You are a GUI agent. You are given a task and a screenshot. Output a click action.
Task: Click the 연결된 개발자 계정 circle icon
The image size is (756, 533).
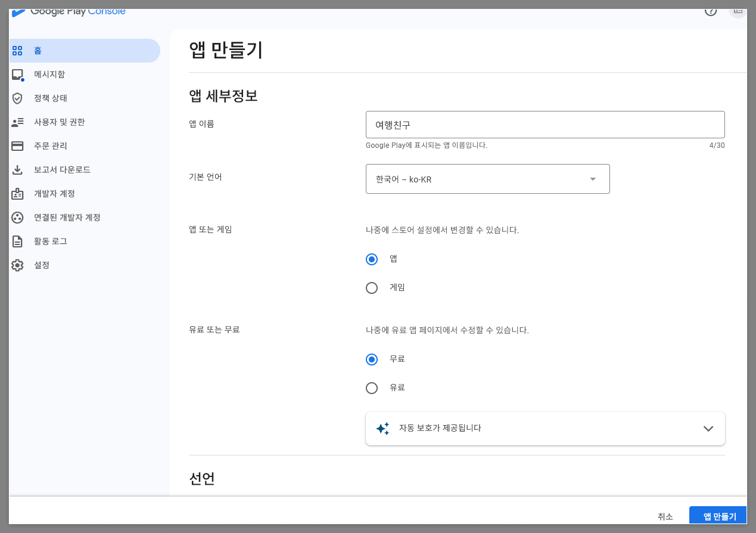(17, 218)
